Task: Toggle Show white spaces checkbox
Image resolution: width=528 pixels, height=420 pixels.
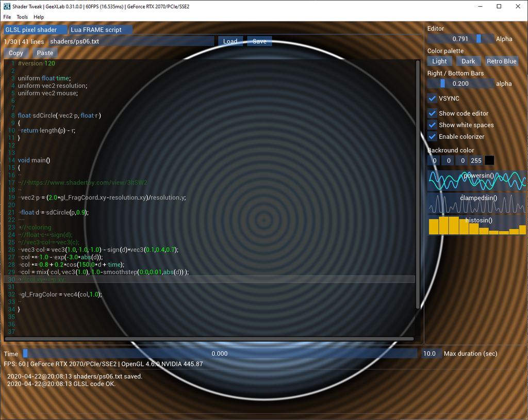Action: click(432, 125)
